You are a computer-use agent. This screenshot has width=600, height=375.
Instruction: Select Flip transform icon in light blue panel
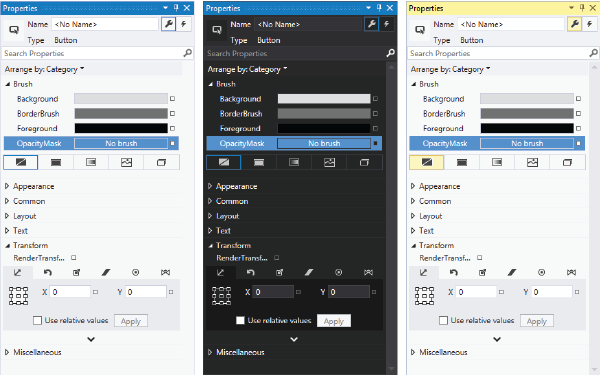pos(165,272)
